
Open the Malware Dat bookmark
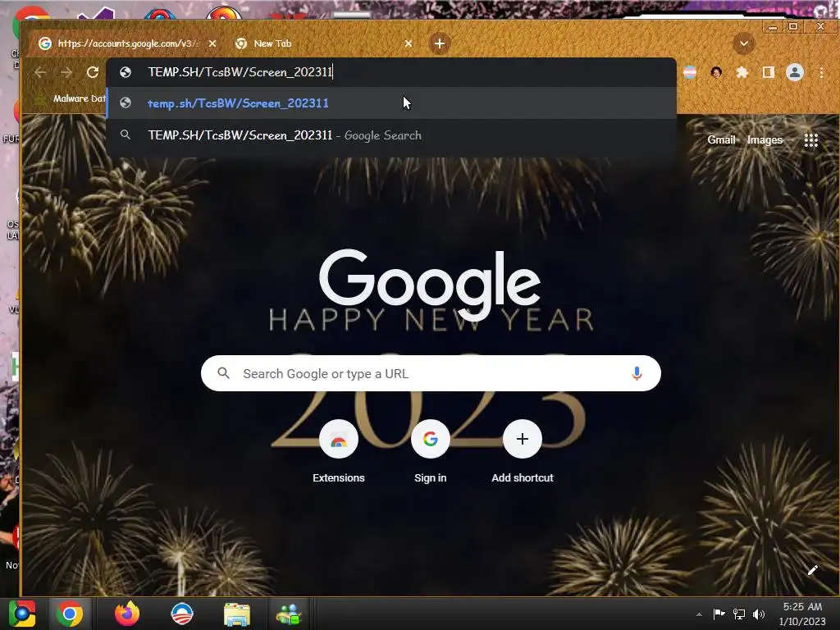pyautogui.click(x=70, y=98)
